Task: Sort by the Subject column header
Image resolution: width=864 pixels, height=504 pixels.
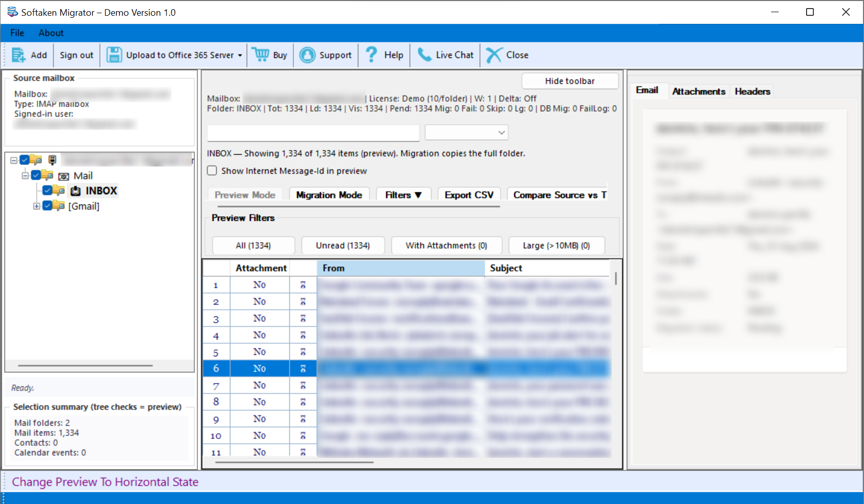Action: [x=547, y=268]
